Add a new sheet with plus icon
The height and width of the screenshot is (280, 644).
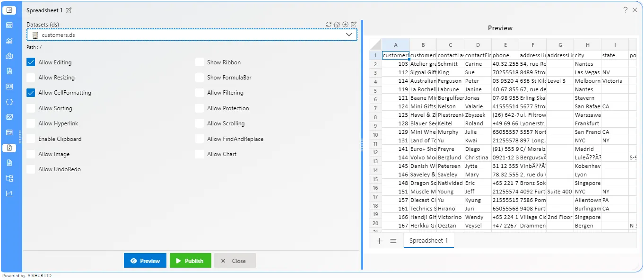coord(379,241)
